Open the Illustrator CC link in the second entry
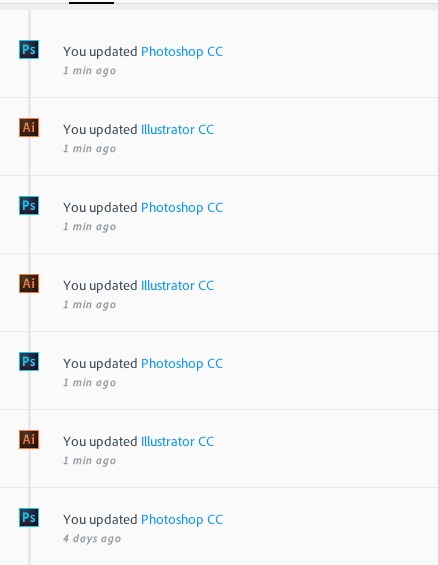This screenshot has width=438, height=565. coord(177,130)
